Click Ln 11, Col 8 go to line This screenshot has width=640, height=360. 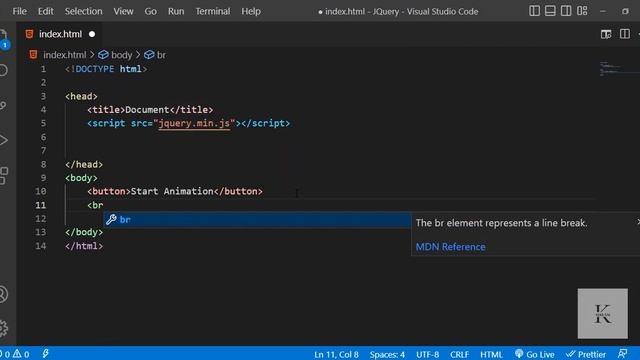pyautogui.click(x=336, y=354)
